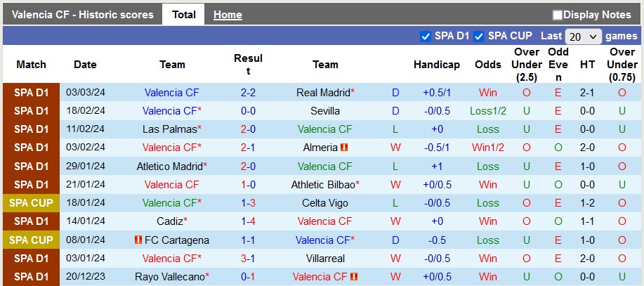This screenshot has height=286, width=644.
Task: Open the Real Madrid team link
Action: pyautogui.click(x=323, y=93)
